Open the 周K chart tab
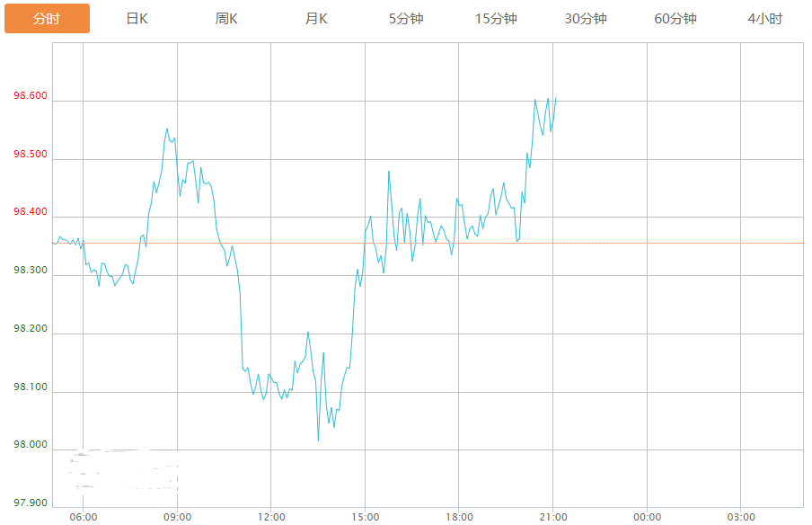 point(226,19)
